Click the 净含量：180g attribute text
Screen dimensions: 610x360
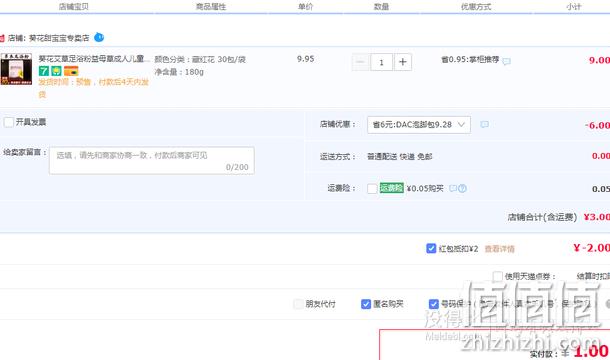point(179,72)
